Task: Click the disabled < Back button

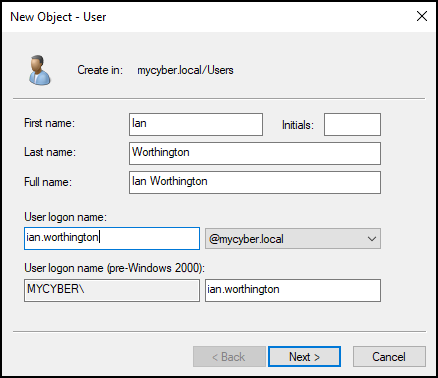Action: (x=229, y=357)
